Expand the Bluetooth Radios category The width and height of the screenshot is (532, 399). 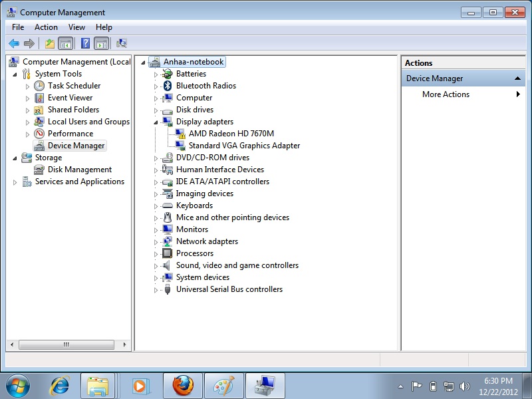[x=156, y=86]
